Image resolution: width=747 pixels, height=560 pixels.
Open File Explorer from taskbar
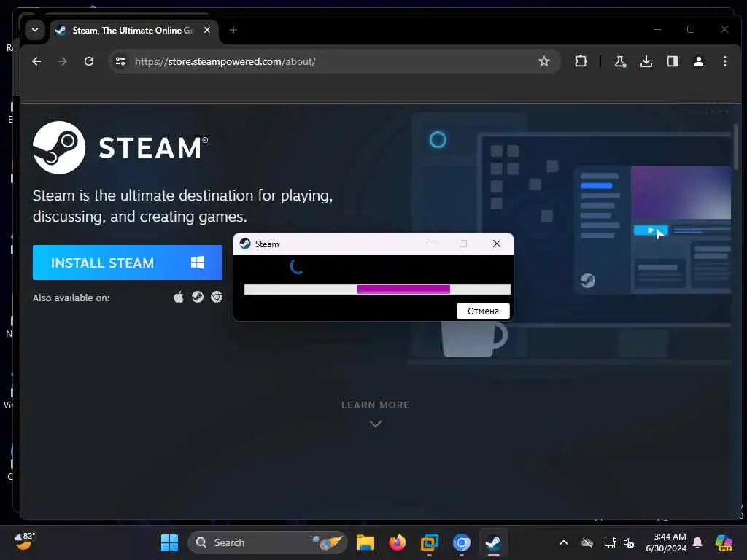coord(365,542)
